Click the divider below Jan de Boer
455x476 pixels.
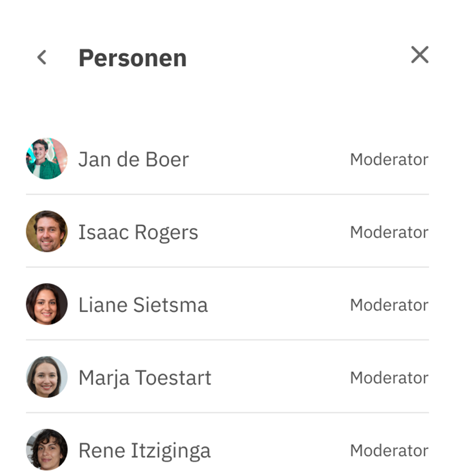pyautogui.click(x=227, y=194)
